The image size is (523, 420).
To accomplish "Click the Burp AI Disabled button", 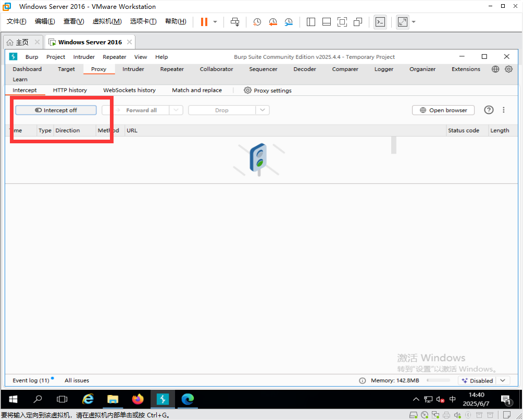I will [x=477, y=380].
